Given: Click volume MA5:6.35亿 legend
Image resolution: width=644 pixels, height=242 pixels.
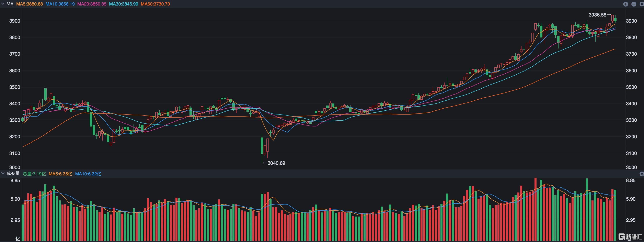Looking at the screenshot, I should 60,174.
